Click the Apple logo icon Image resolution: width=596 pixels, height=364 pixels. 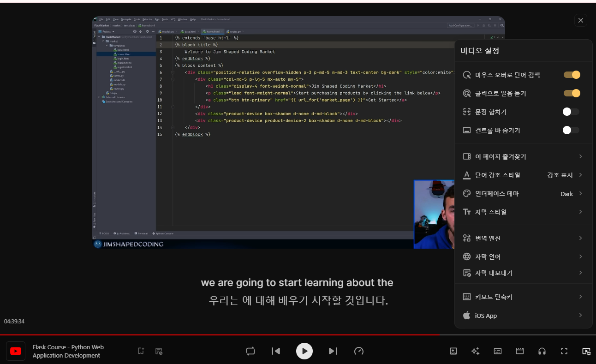click(467, 316)
